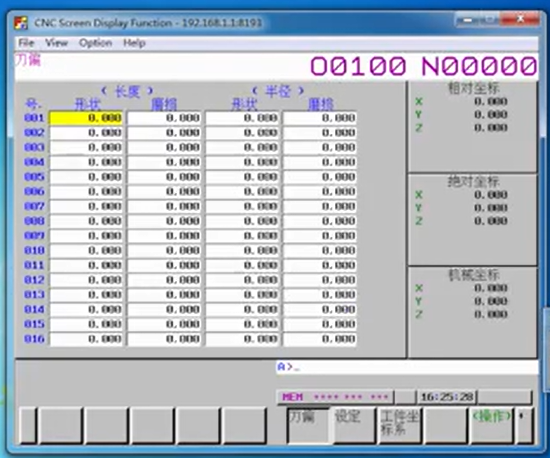The width and height of the screenshot is (550, 458).
Task: Click the (操作) softkey
Action: 491,426
